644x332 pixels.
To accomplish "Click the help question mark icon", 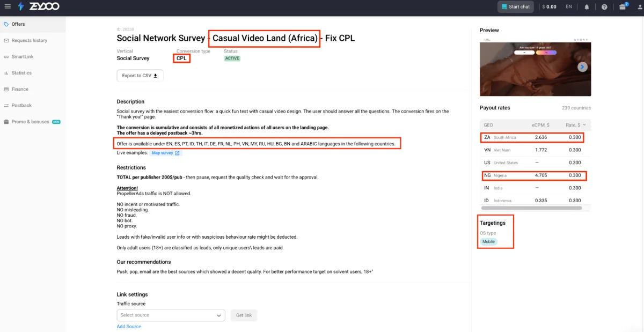I will click(x=604, y=6).
